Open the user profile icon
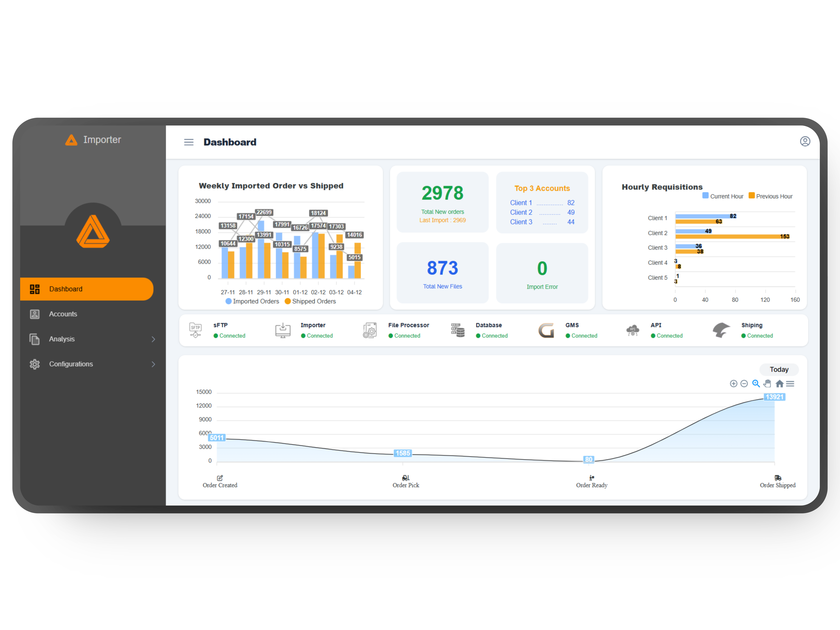This screenshot has height=630, width=840. (x=805, y=141)
